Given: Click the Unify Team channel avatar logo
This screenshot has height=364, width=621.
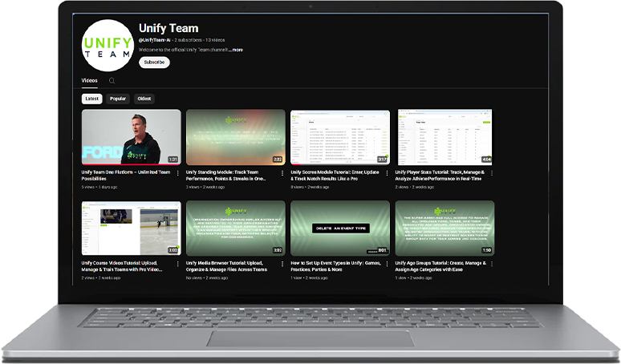Looking at the screenshot, I should pos(108,46).
